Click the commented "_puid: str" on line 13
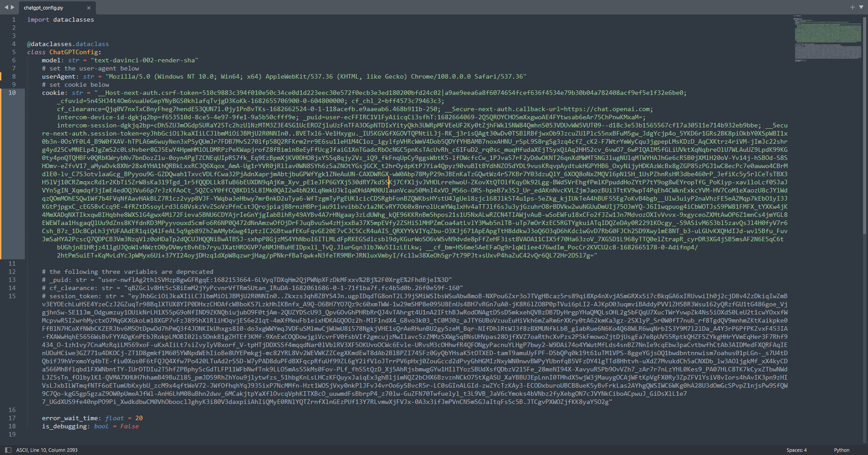This screenshot has height=455, width=868. click(x=68, y=280)
